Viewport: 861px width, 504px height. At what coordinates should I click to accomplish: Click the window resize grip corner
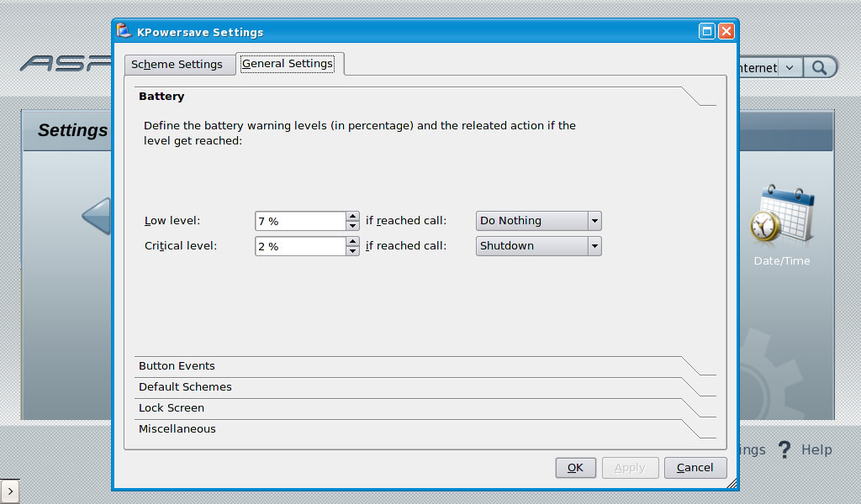[x=731, y=483]
